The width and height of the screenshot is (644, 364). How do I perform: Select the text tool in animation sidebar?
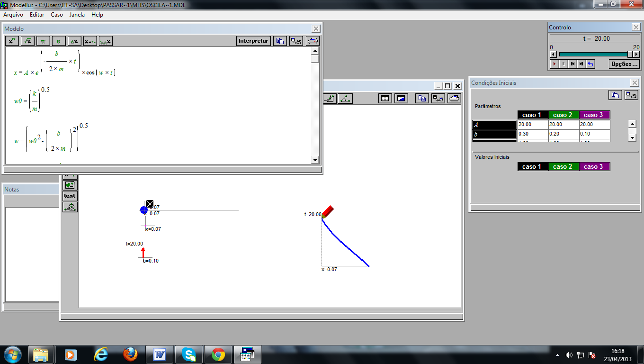(x=70, y=196)
